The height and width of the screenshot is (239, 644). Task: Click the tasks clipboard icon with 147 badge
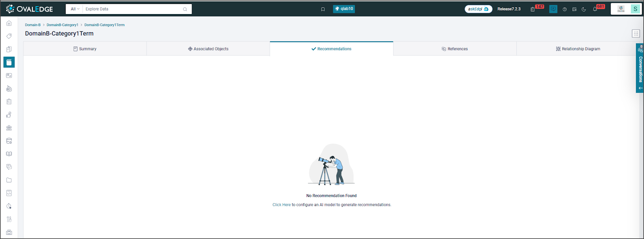533,9
